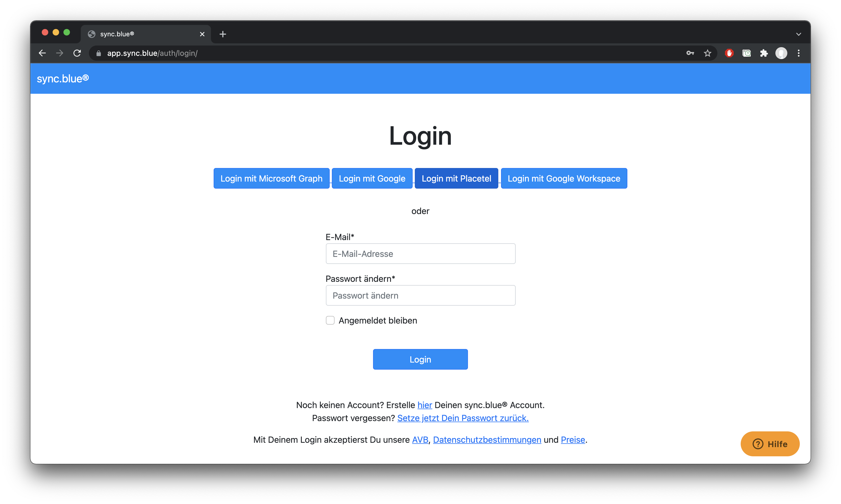Follow the Setze jetzt Dein Passwort zurück link
The width and height of the screenshot is (841, 504).
(x=463, y=418)
